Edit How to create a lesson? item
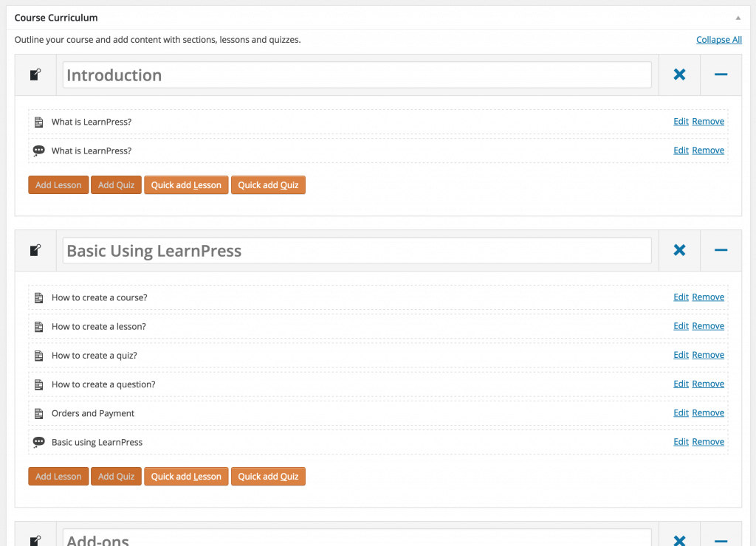The image size is (756, 546). pyautogui.click(x=681, y=326)
